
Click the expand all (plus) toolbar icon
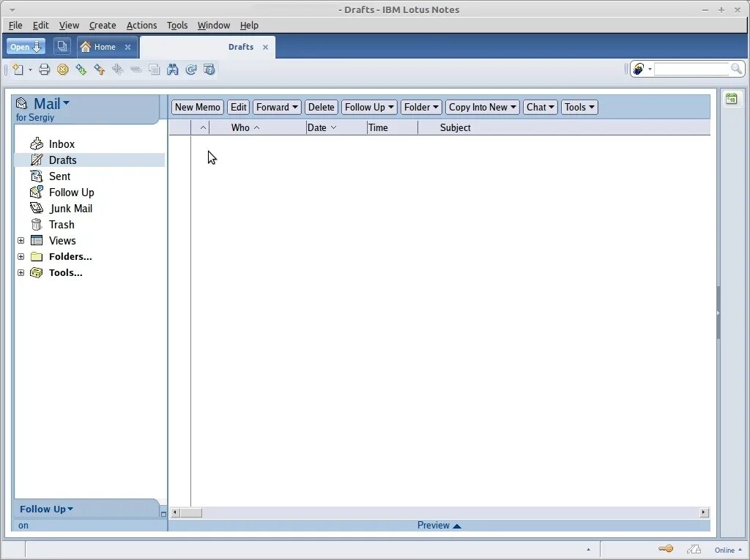pyautogui.click(x=118, y=70)
